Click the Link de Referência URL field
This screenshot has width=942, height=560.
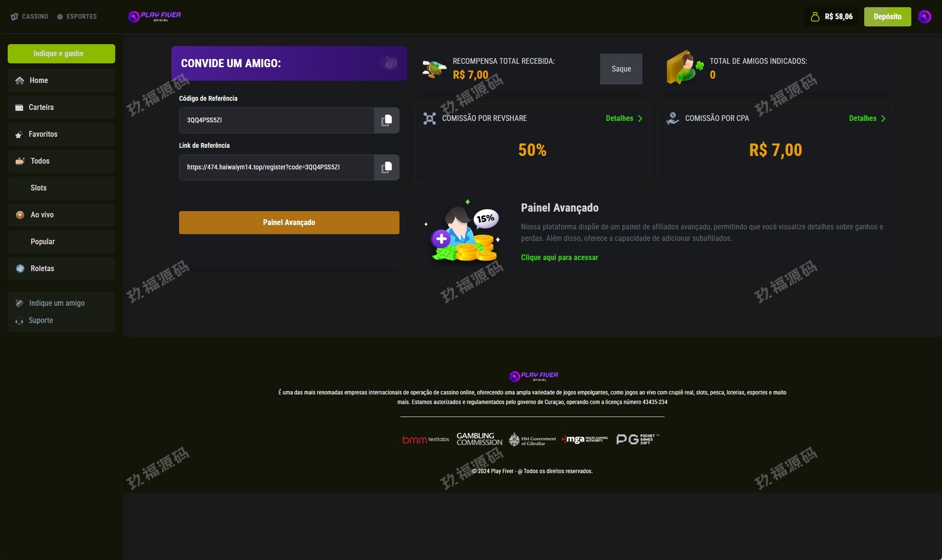tap(277, 167)
